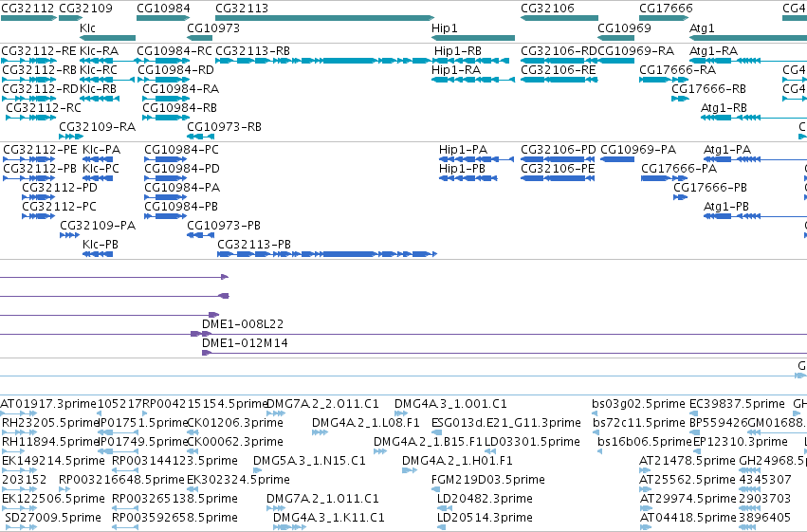The image size is (807, 532).
Task: Click EST ESG013d.E21_G11.3prime
Action: point(506,423)
